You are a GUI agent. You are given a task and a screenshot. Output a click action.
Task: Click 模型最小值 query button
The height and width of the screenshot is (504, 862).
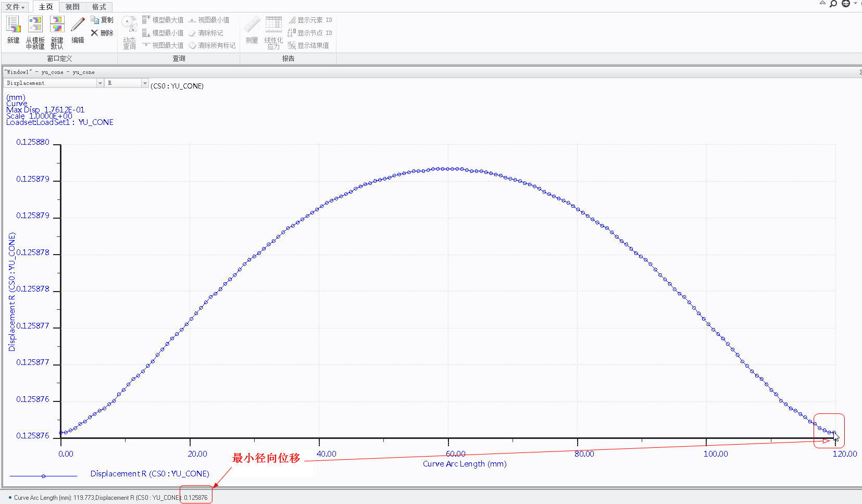tap(163, 33)
